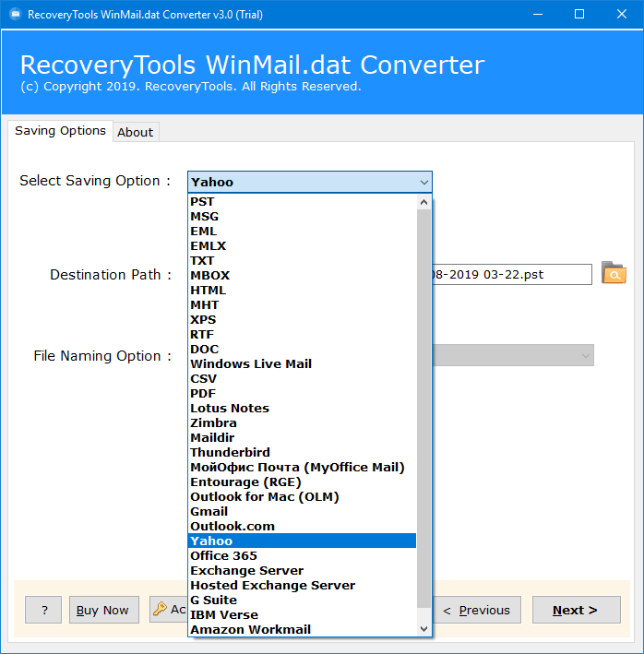Minimize the WinMail.dat Converter window

click(538, 15)
